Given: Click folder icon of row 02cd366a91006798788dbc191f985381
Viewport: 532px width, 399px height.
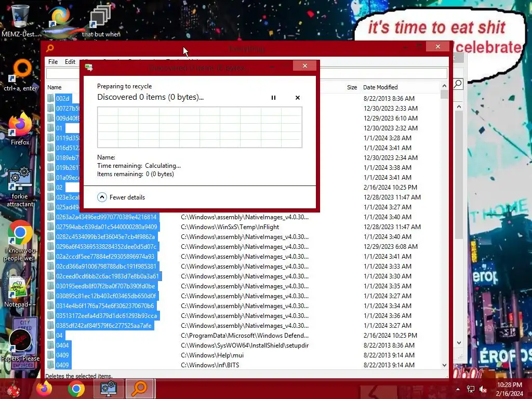Looking at the screenshot, I should pos(50,267).
